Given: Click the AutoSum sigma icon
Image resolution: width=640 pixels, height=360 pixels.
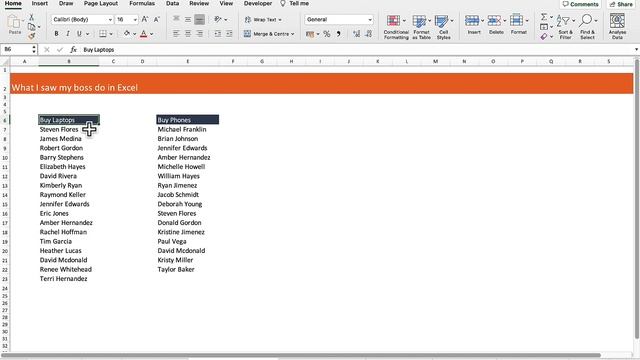Looking at the screenshot, I should (x=544, y=17).
